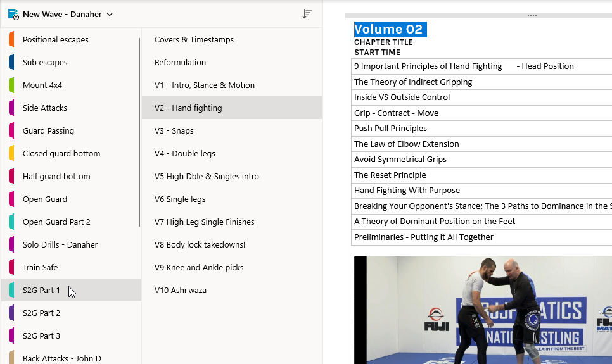The image size is (612, 364).
Task: Click the teal S2G Part 1 section icon
Action: [11, 291]
